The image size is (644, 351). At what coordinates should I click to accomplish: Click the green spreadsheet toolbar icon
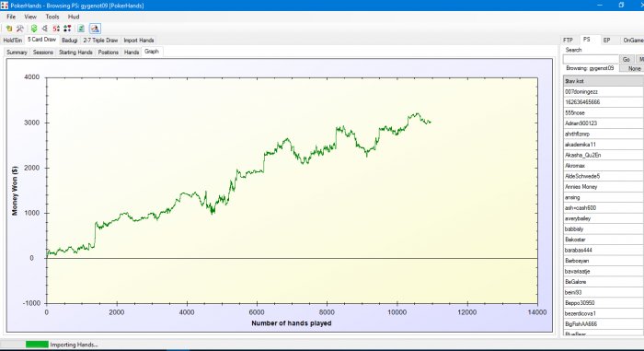pyautogui.click(x=81, y=29)
